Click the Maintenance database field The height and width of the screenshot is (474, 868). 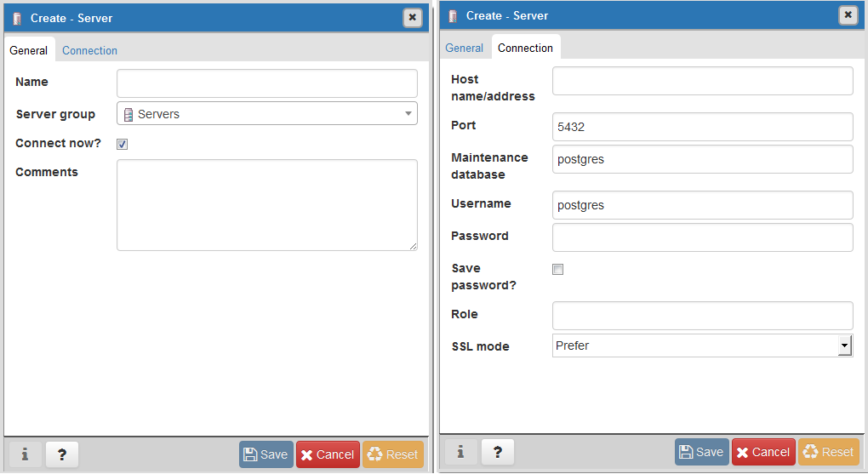click(702, 159)
